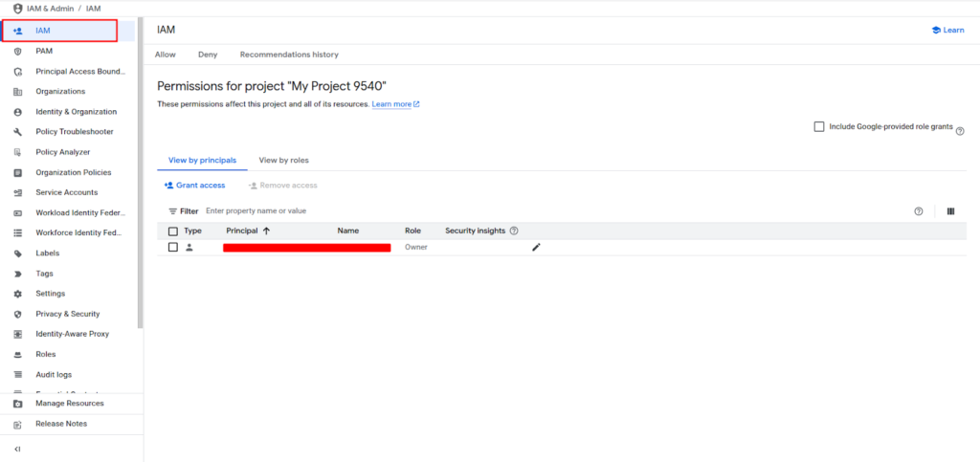Click the Settings gear icon
The height and width of the screenshot is (462, 980).
coord(17,294)
